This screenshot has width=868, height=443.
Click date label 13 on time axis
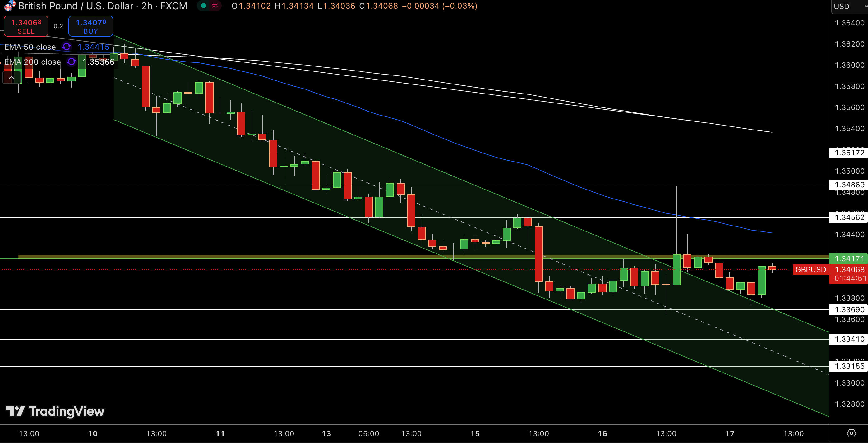[326, 434]
